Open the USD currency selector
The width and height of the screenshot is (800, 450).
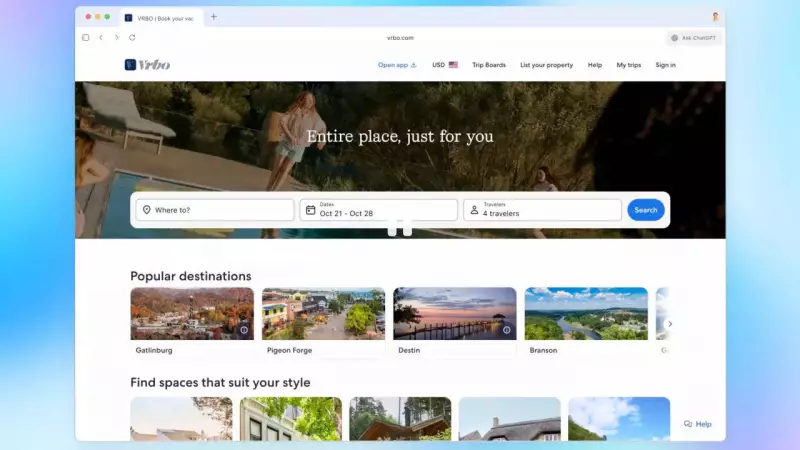tap(444, 65)
